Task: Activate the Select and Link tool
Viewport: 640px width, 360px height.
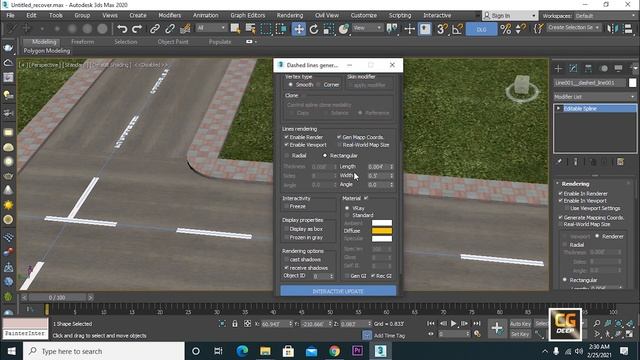Action: (x=155, y=29)
